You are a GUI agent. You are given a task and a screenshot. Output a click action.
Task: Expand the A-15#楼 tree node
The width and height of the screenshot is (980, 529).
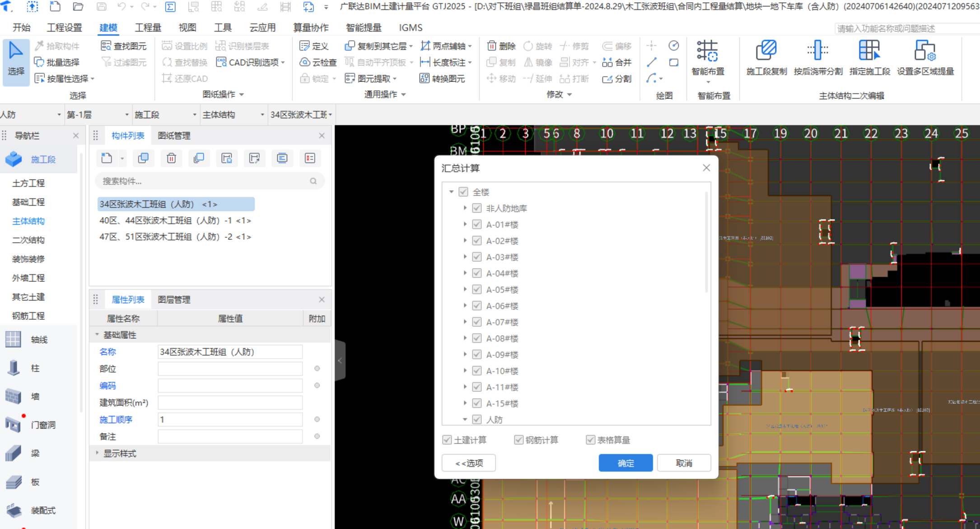pyautogui.click(x=465, y=403)
